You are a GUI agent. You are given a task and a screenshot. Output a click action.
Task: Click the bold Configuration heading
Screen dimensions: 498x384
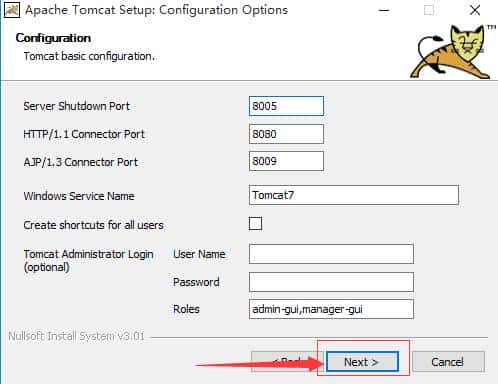coord(53,38)
